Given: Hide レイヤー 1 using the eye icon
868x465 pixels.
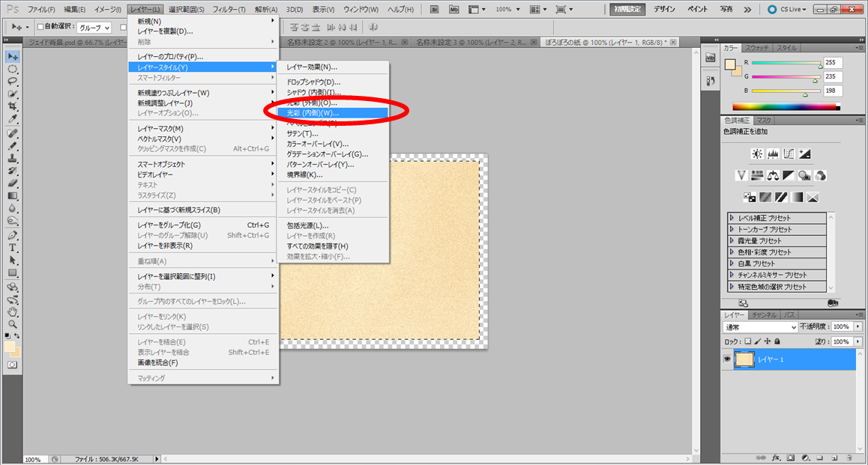Looking at the screenshot, I should [726, 359].
